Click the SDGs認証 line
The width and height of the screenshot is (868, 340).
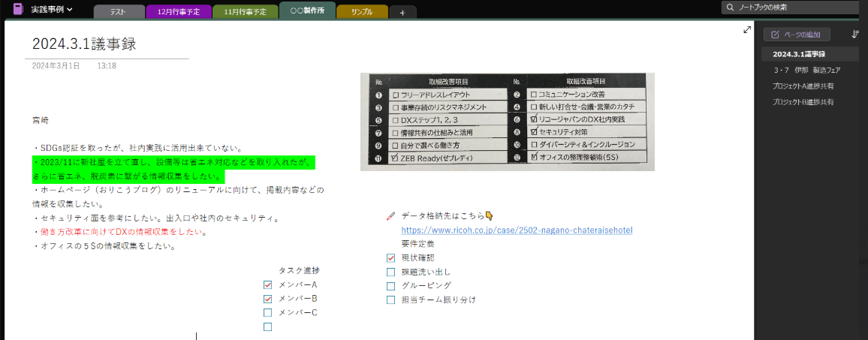click(x=138, y=149)
